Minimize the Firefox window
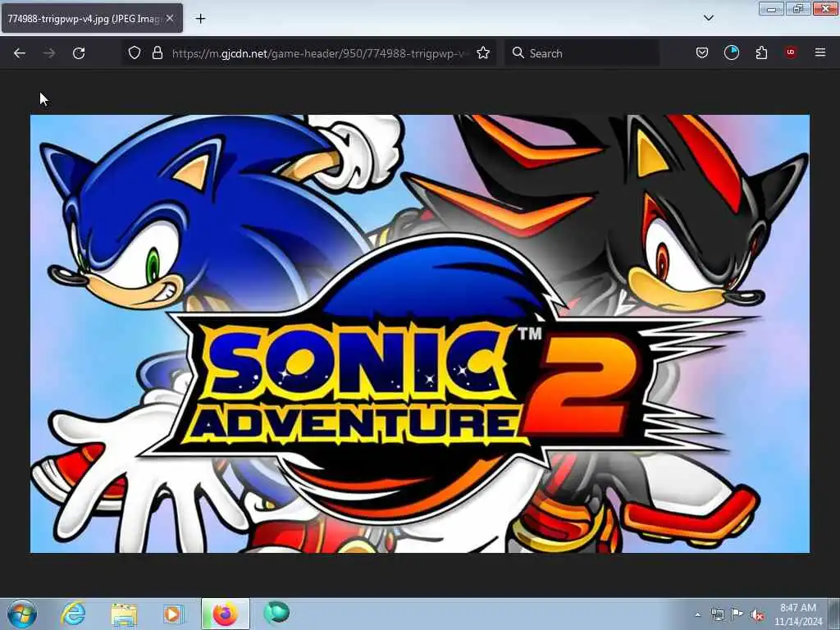 click(771, 9)
